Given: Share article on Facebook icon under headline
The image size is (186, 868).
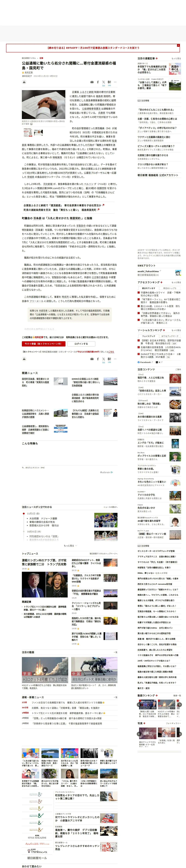Looking at the screenshot, I should click(98, 82).
